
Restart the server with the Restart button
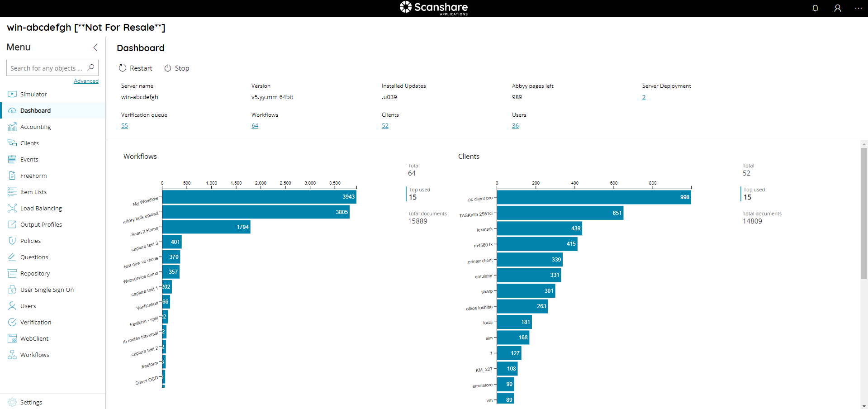135,68
